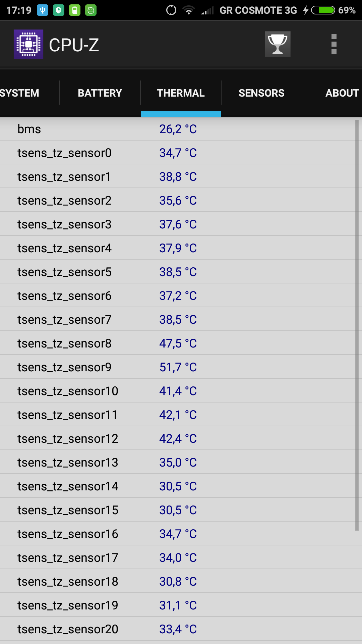Tap the tsens_tz_sensor8 temperature value 47,5 °C
362x644 pixels.
point(178,343)
